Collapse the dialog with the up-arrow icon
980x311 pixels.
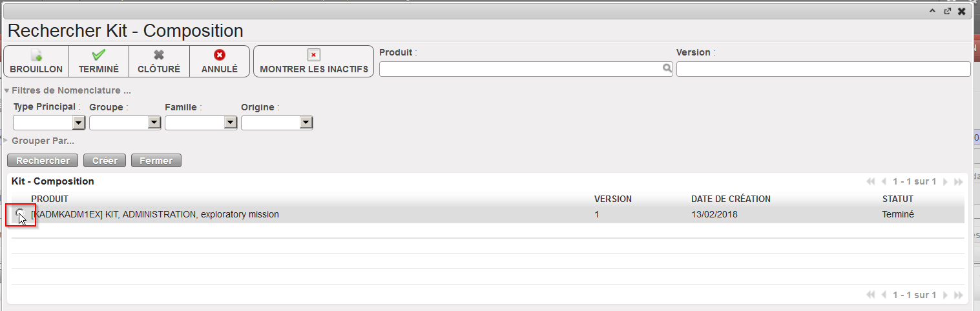932,11
